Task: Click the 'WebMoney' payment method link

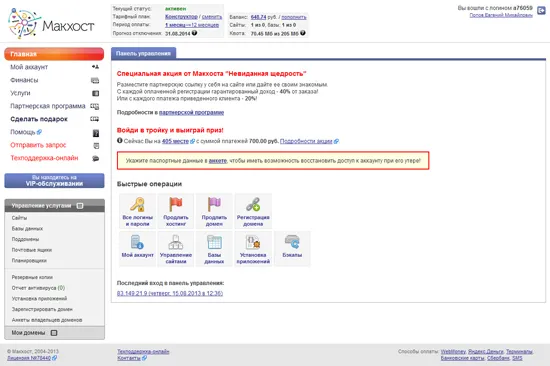Action: 453,351
